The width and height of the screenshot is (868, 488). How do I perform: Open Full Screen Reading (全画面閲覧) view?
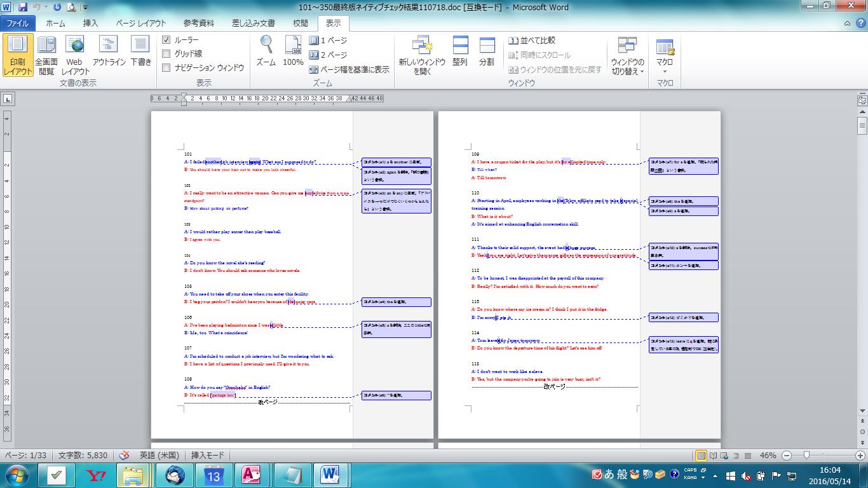click(x=46, y=56)
